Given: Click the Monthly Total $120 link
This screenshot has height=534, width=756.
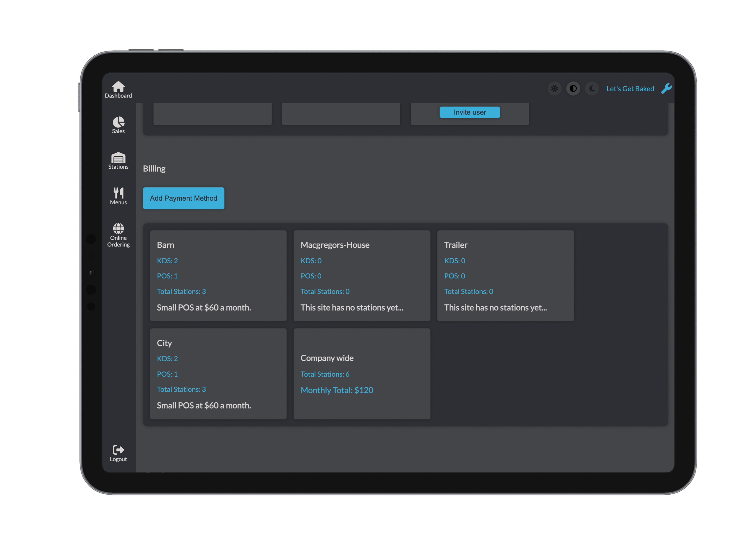Looking at the screenshot, I should (x=336, y=390).
